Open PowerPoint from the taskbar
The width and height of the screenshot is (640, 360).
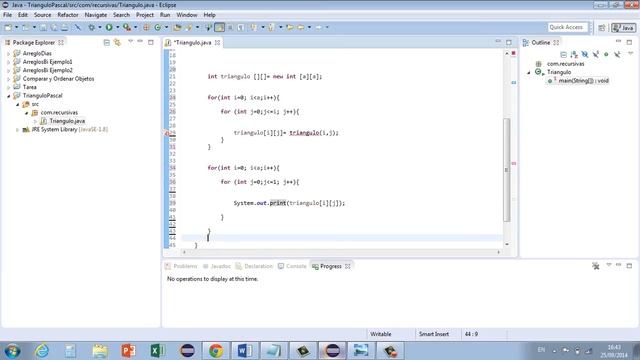pos(128,351)
